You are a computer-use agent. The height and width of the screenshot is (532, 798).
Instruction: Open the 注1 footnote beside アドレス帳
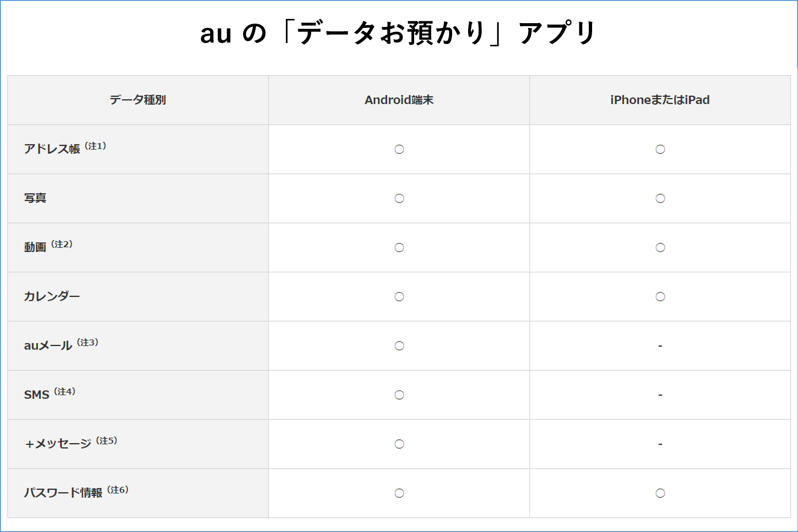click(x=96, y=146)
